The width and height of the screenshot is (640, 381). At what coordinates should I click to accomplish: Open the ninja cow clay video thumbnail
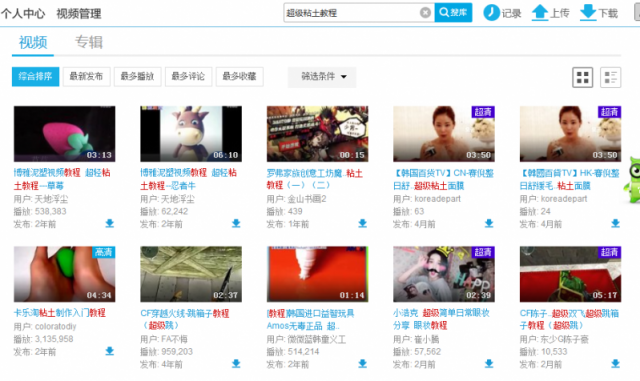191,134
